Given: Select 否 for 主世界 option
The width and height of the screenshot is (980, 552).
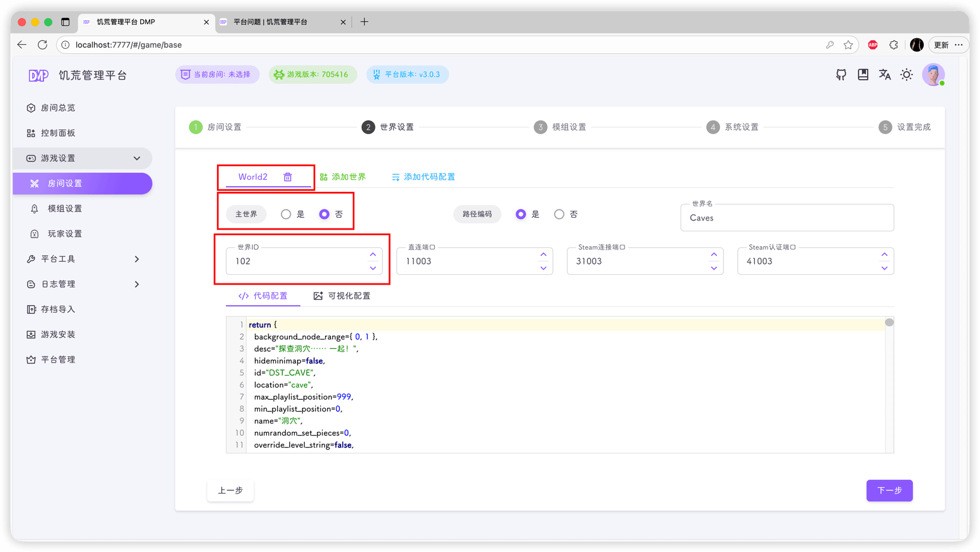Looking at the screenshot, I should point(324,214).
